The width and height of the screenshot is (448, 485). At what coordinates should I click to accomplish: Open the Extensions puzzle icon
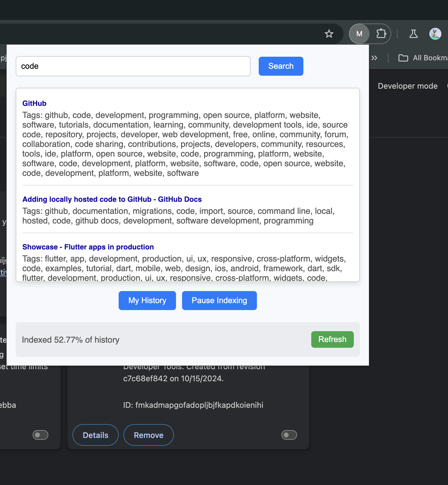coord(381,34)
